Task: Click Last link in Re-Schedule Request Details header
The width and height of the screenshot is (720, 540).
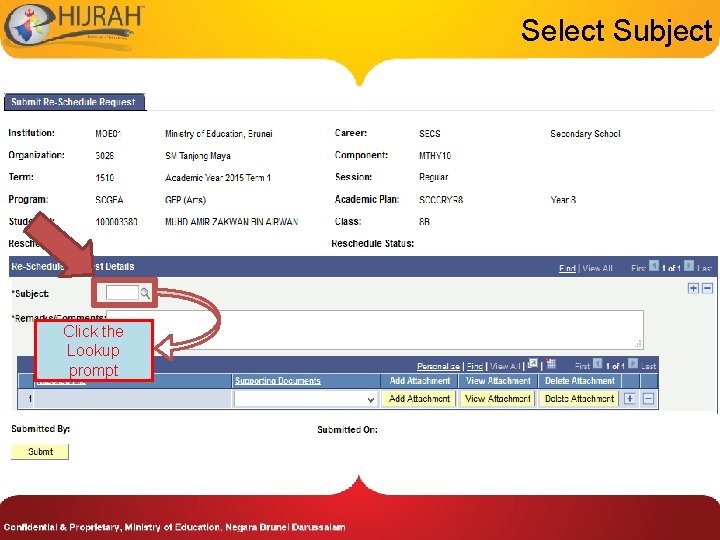Action: pyautogui.click(x=704, y=268)
